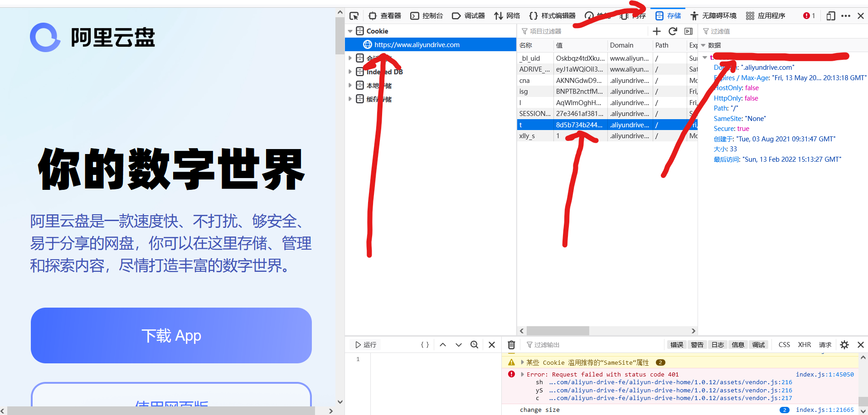Enable the XHR console filter
The width and height of the screenshot is (868, 415).
point(805,345)
